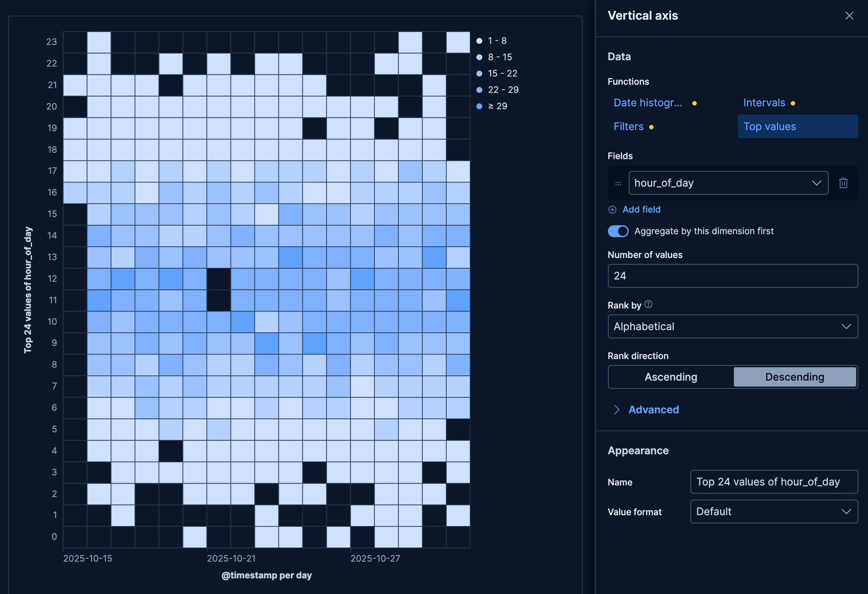Switch to the Intervals function
This screenshot has height=594, width=868.
pos(764,103)
